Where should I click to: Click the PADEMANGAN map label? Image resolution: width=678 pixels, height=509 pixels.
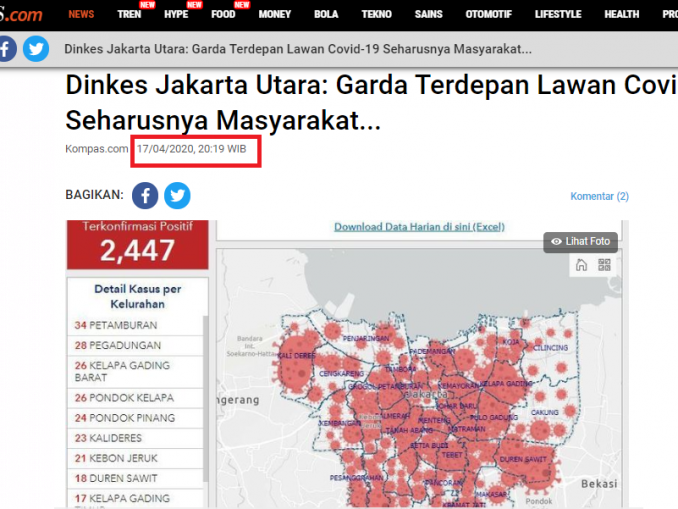click(432, 351)
